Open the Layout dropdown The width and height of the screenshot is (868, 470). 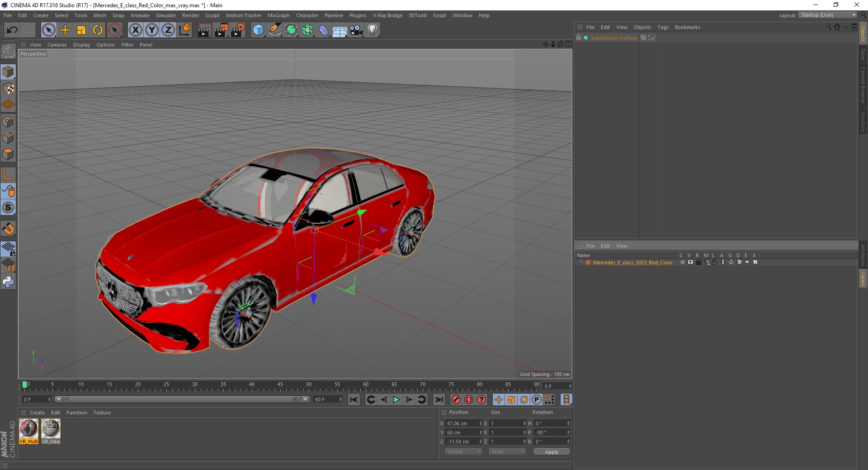828,15
